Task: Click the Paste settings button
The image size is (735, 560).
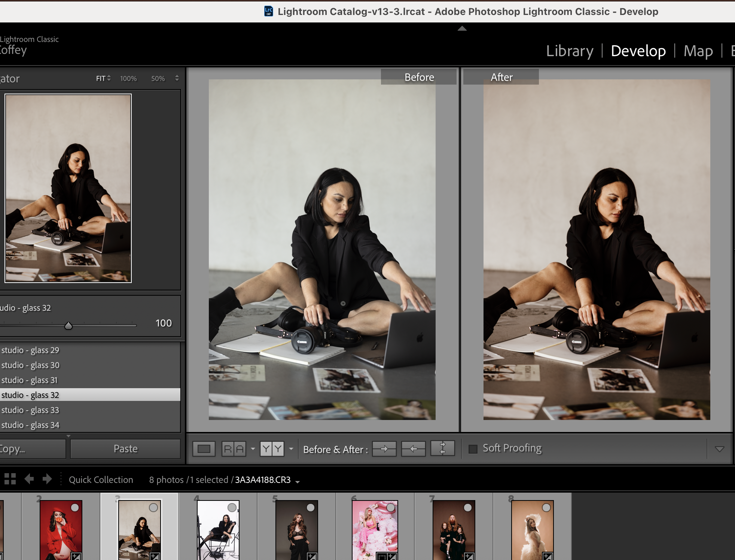Action: tap(125, 448)
